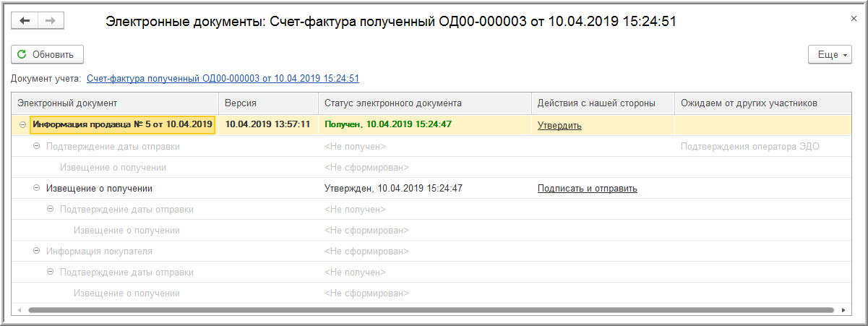Collapse Подтверждение даты отправки under approved Извещение
This screenshot has width=868, height=326.
51,209
